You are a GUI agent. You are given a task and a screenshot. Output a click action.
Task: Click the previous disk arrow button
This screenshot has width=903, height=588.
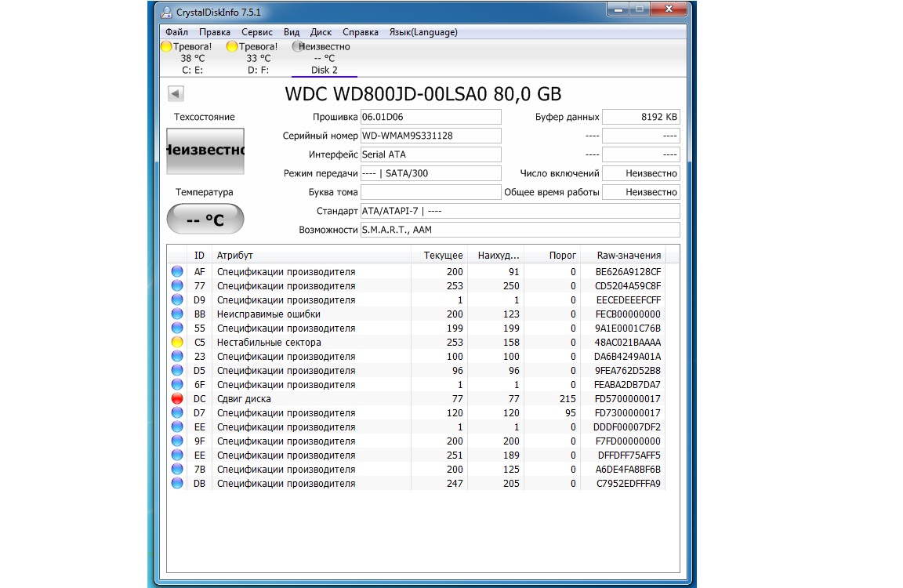(x=176, y=93)
